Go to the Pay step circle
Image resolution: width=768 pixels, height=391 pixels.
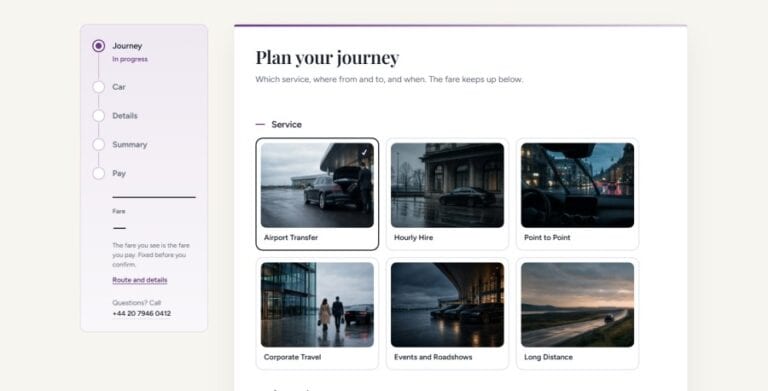click(98, 173)
